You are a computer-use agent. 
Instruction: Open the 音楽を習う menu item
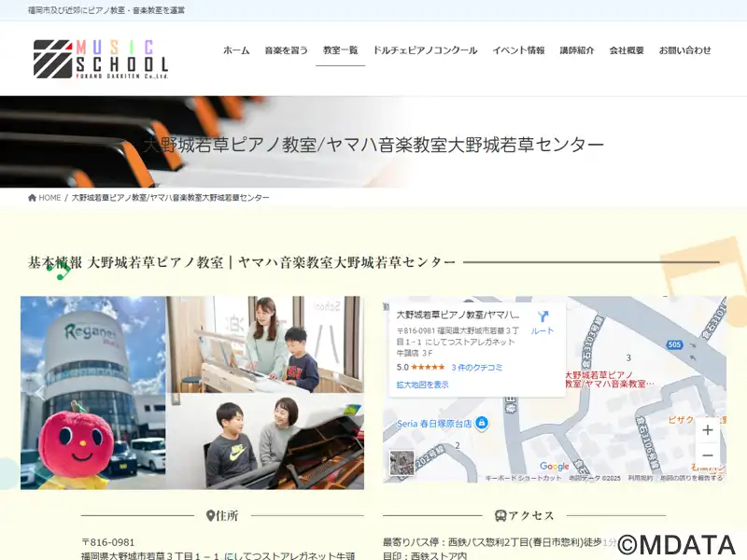(x=287, y=50)
